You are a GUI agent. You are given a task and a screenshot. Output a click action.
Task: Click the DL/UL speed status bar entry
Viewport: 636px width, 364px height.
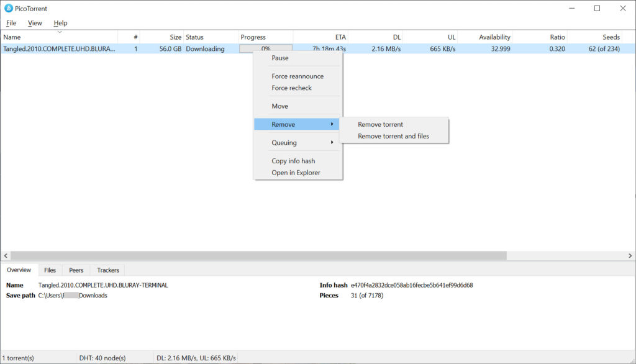pos(196,358)
